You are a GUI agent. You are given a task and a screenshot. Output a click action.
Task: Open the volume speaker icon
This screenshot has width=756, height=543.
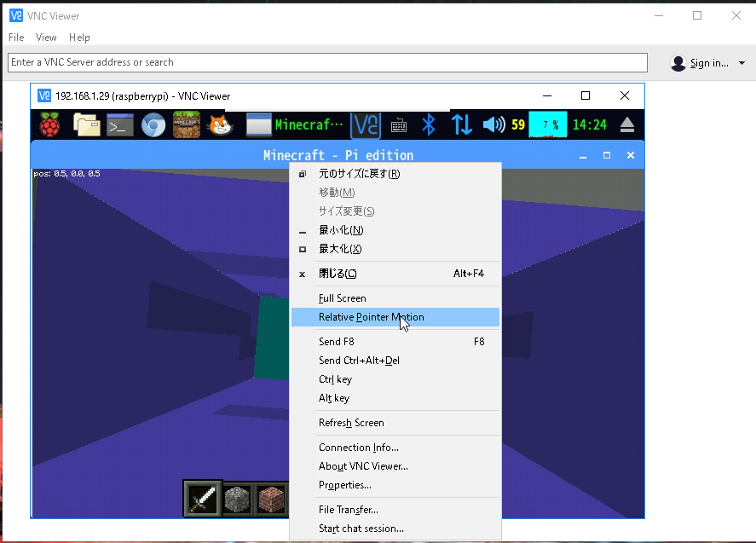point(494,125)
